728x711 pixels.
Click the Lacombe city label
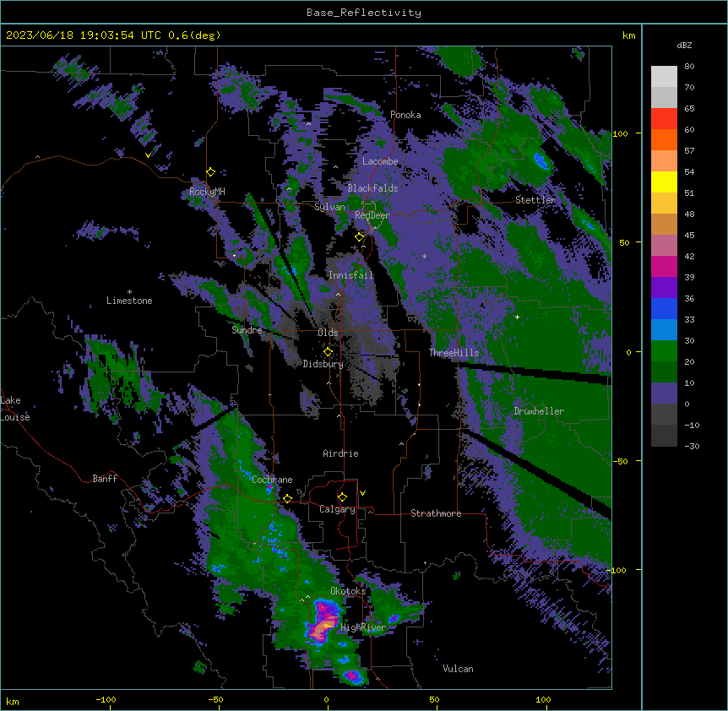(380, 161)
